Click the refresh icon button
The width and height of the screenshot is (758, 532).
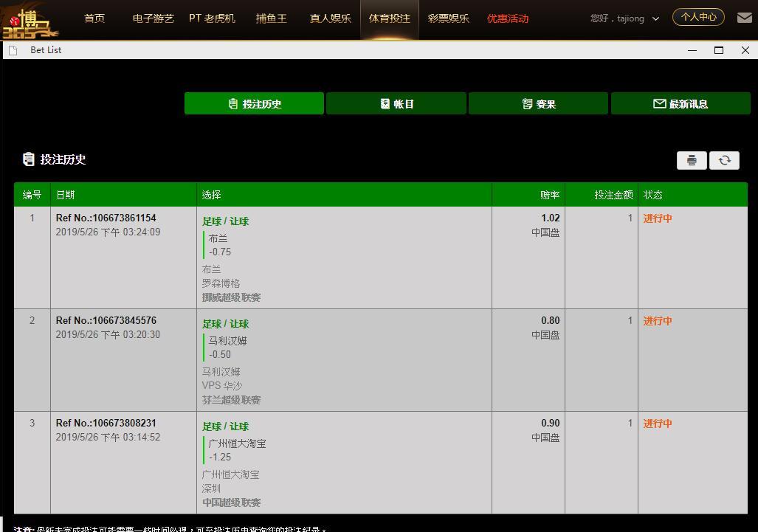coord(724,160)
